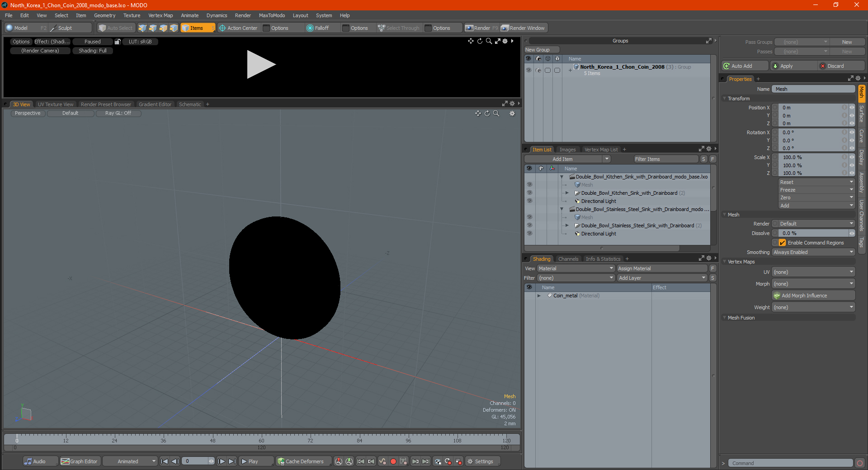868x470 pixels.
Task: Toggle Select Through Options checkbox
Action: tap(428, 28)
